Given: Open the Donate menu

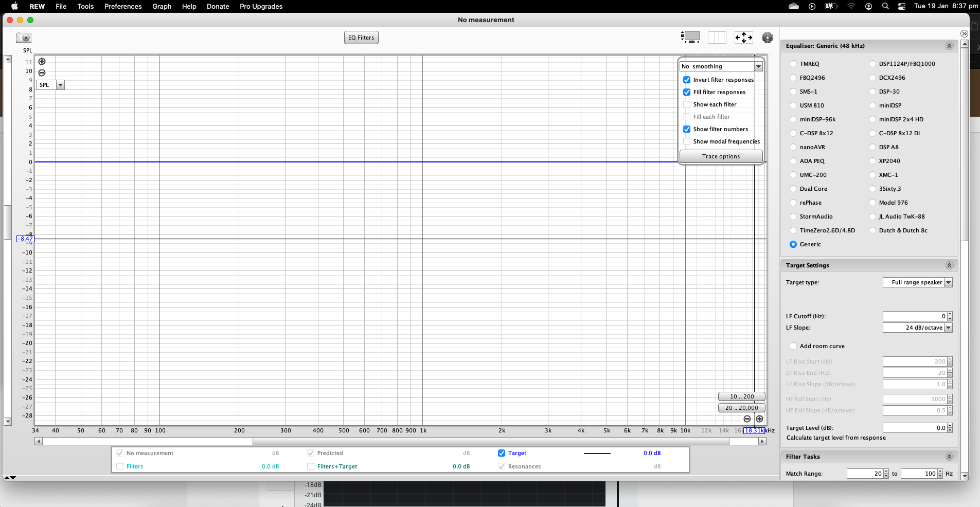Looking at the screenshot, I should point(218,6).
